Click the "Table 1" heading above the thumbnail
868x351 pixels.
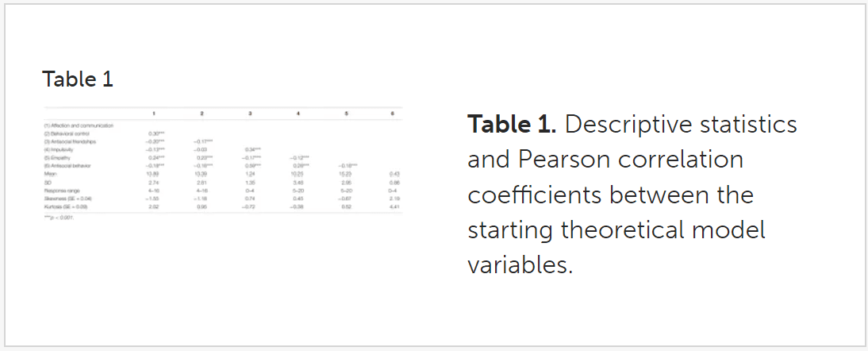pyautogui.click(x=78, y=79)
